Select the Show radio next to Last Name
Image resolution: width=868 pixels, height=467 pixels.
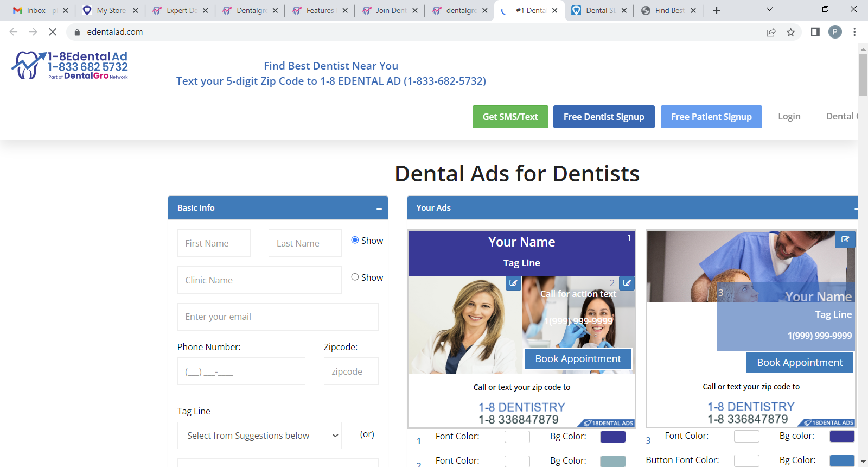pyautogui.click(x=355, y=240)
